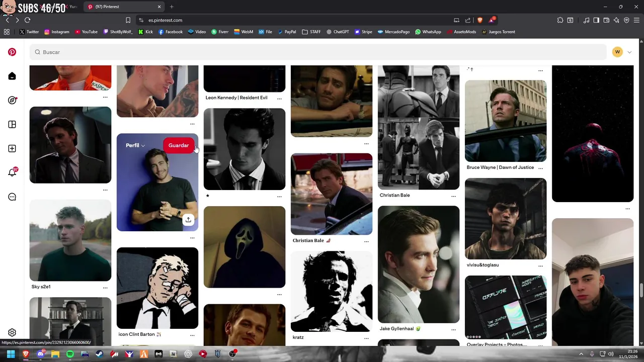This screenshot has width=644, height=362.
Task: Open settings gear in Pinterest sidebar
Action: pyautogui.click(x=12, y=332)
